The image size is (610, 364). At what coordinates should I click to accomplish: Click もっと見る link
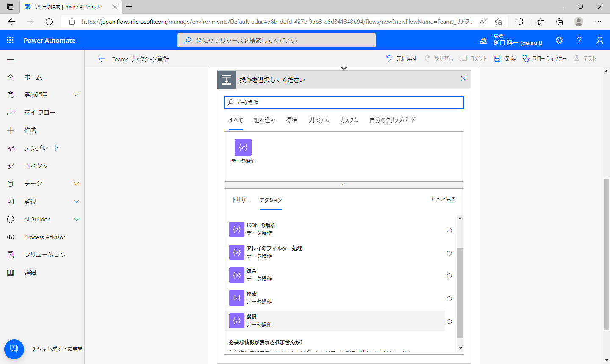[x=443, y=199]
